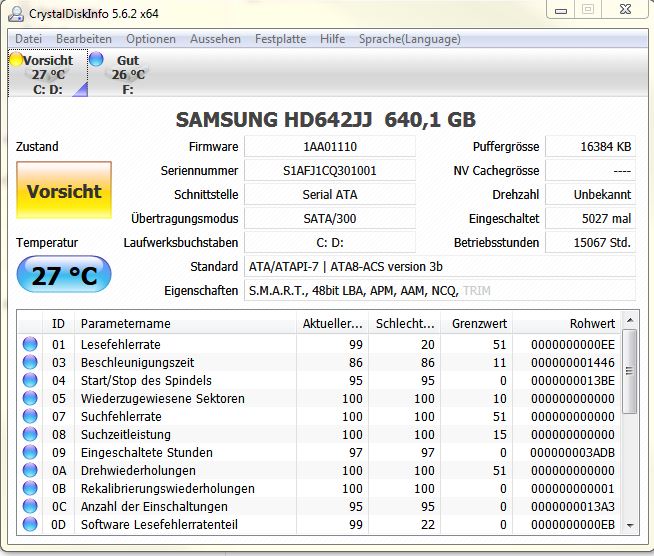
Task: Click the CrystalDiskInfo title bar app icon
Action: coord(16,14)
